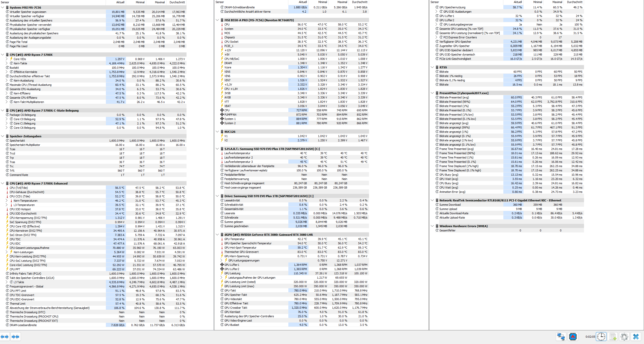
Task: Collapse the System: MSI MS-7C56 group
Action: point(3,8)
